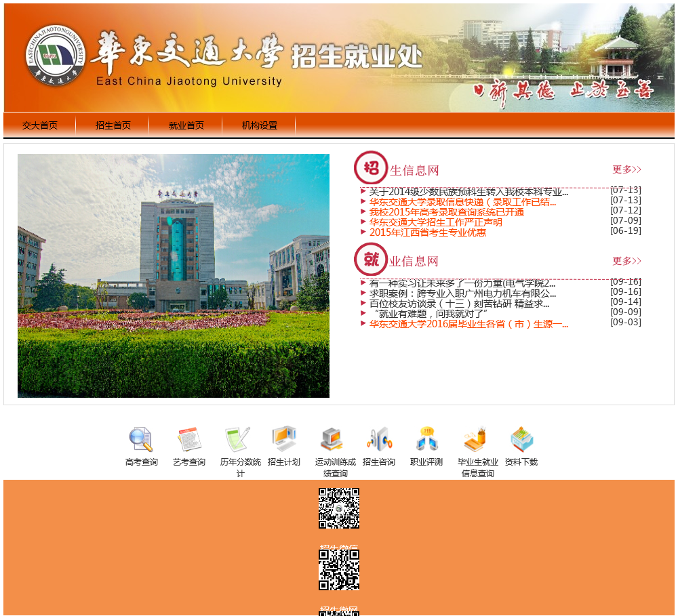Open 百位校友访谈录（十三） article
Viewport: 678px width, 616px height.
[x=459, y=304]
